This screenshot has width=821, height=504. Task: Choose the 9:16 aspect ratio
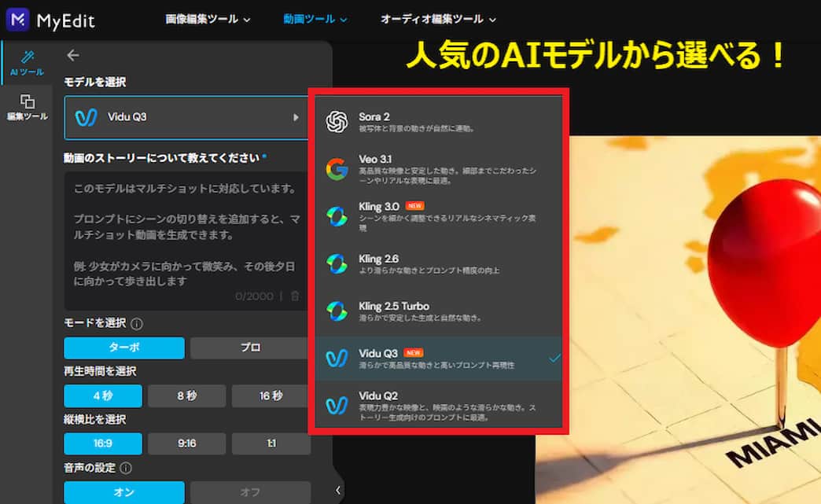coord(186,443)
